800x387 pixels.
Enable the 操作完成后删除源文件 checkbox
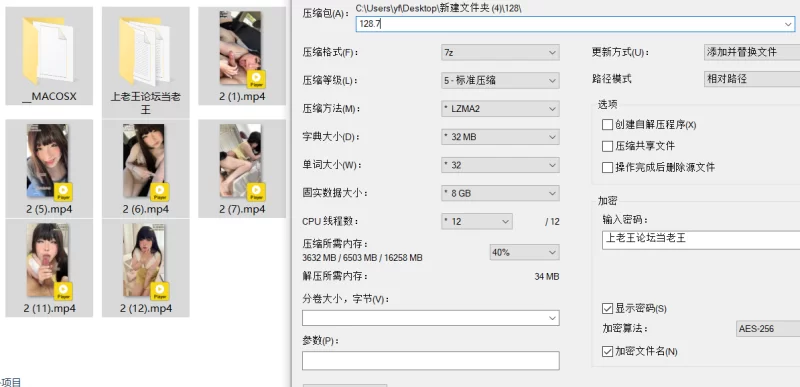(x=607, y=167)
